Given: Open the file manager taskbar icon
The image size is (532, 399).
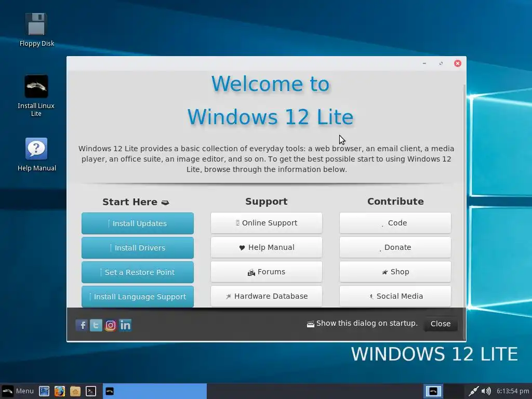Looking at the screenshot, I should [x=75, y=391].
